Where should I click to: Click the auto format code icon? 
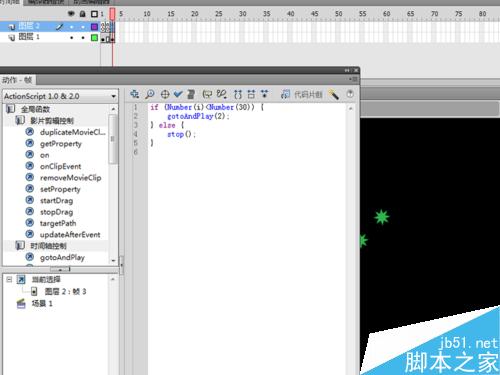click(x=191, y=94)
